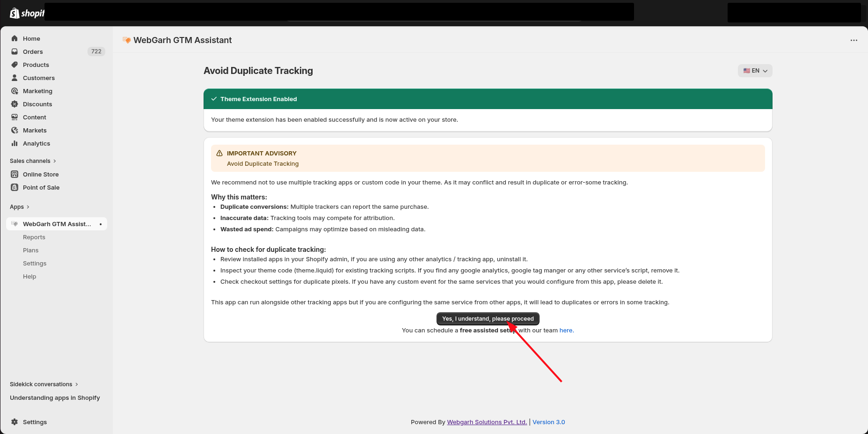Click 'How to check for duplicate tracking:' heading
Screen dimensions: 868x434
click(269, 250)
